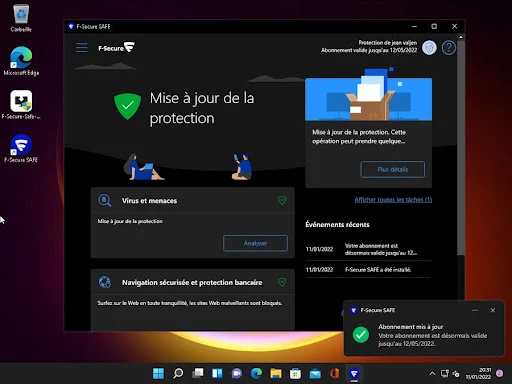Select the F-Secure SAFE a été installé event
The width and height of the screenshot is (512, 384).
(369, 270)
